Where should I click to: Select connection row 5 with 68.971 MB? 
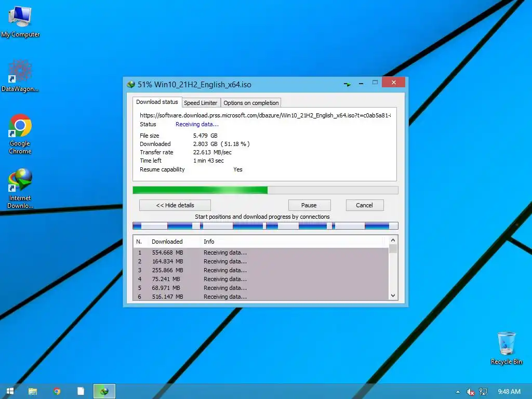[261, 288]
